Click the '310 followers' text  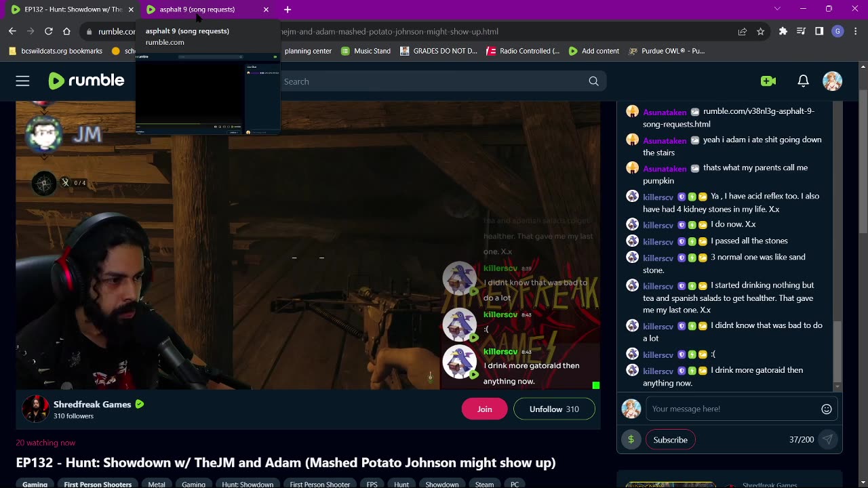73,416
